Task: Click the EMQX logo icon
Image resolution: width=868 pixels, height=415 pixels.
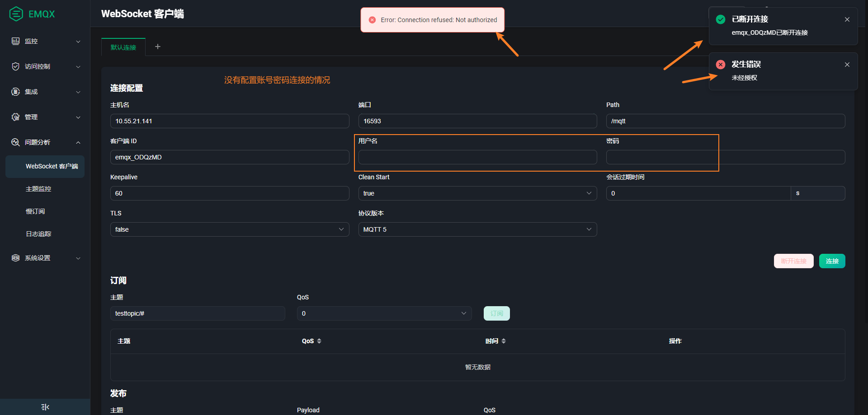Action: point(16,14)
